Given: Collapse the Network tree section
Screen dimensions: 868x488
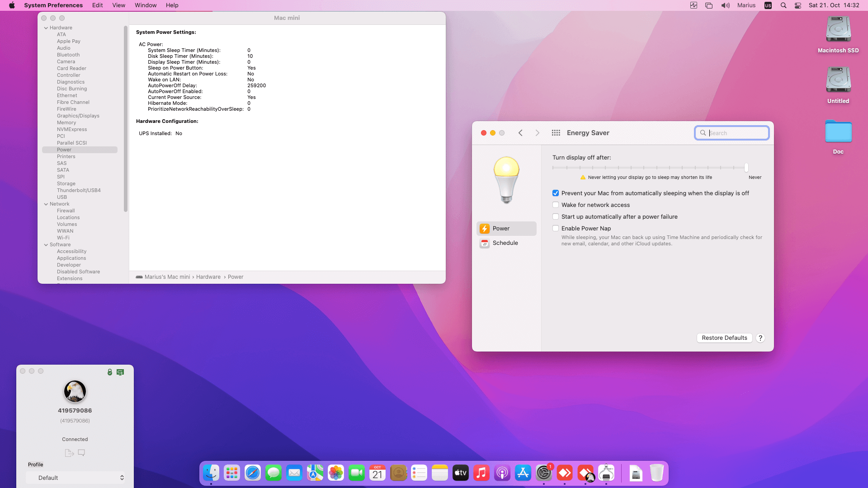Looking at the screenshot, I should [46, 204].
